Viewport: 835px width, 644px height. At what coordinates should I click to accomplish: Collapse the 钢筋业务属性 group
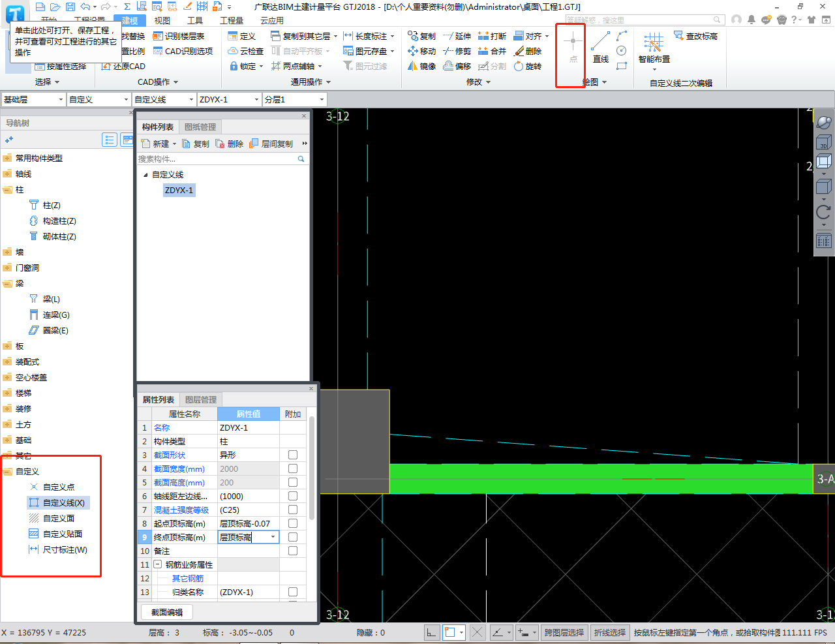click(157, 564)
